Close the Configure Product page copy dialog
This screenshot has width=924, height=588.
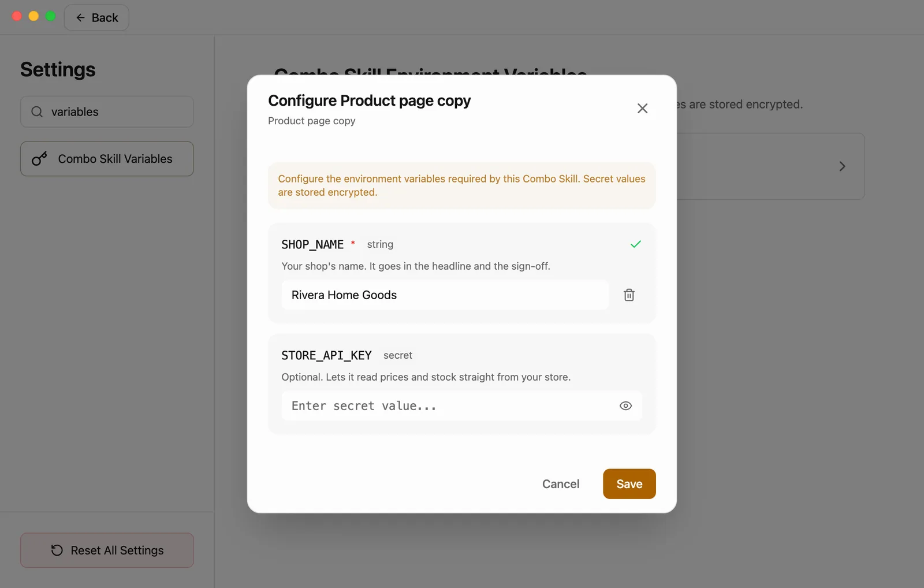[x=642, y=109]
